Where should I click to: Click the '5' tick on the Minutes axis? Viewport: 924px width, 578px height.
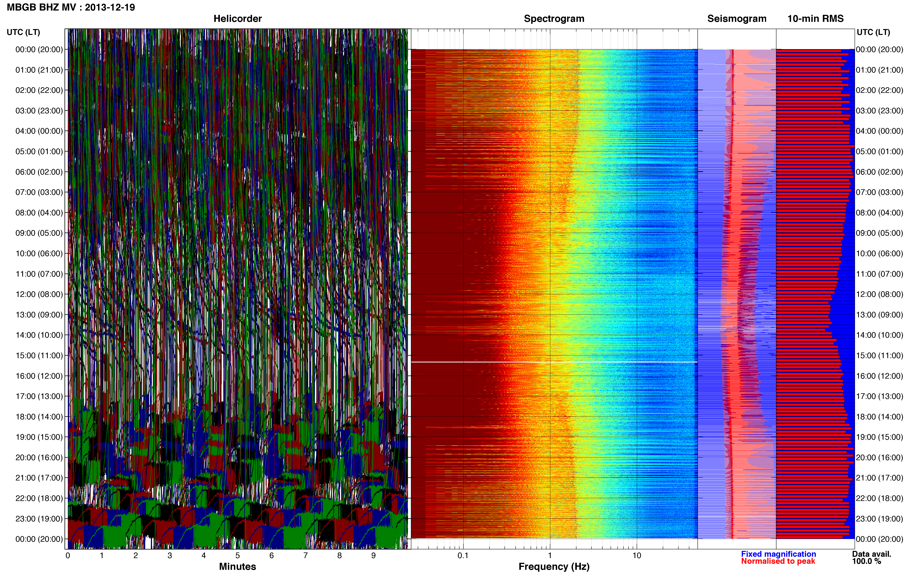[238, 555]
